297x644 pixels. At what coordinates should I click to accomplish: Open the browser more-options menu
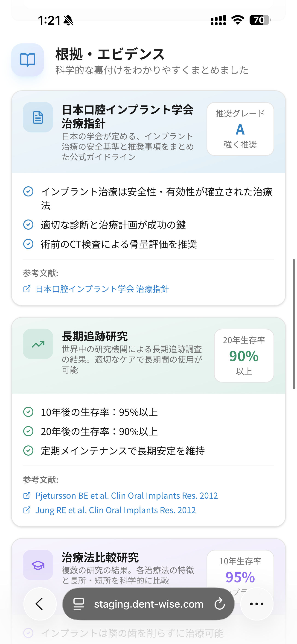pyautogui.click(x=256, y=604)
